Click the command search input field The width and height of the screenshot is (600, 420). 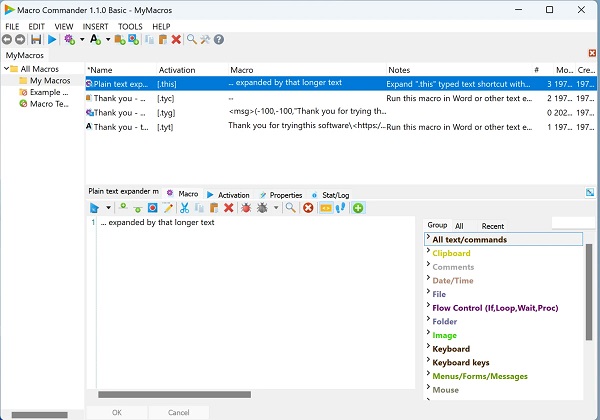click(x=570, y=223)
